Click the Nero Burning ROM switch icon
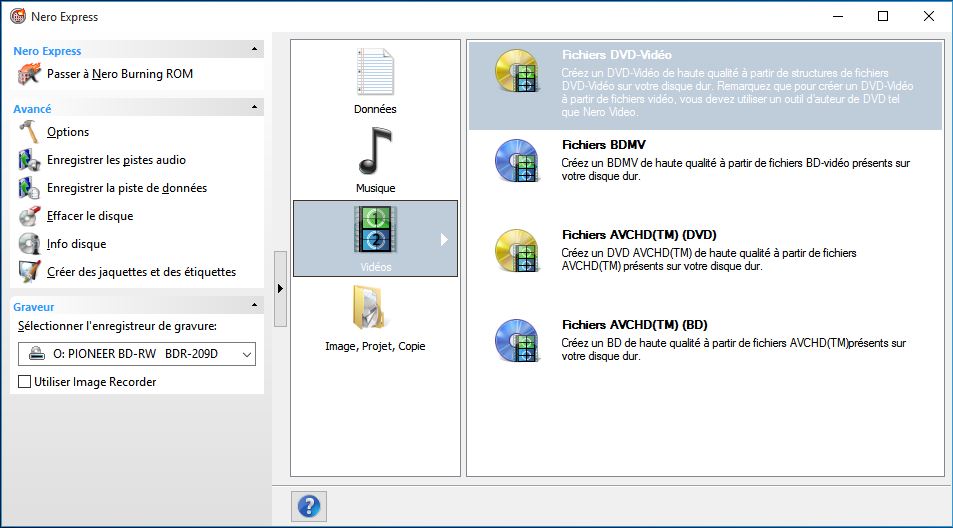Viewport: 953px width, 528px height. coord(29,74)
